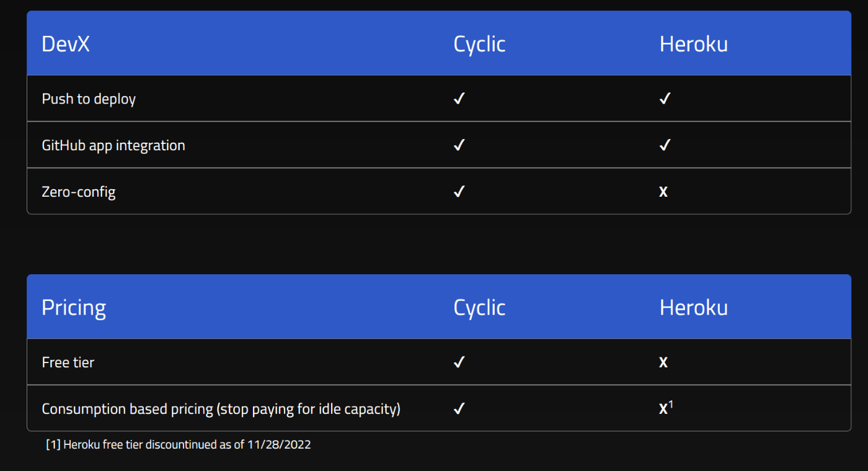This screenshot has height=471, width=868.
Task: Click the GitHub app integration row label
Action: (x=113, y=146)
